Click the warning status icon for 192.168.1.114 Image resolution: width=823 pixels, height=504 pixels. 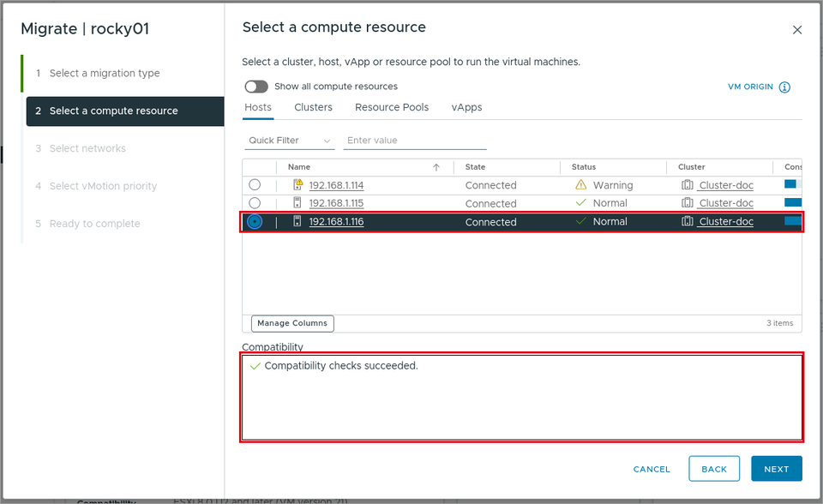580,185
